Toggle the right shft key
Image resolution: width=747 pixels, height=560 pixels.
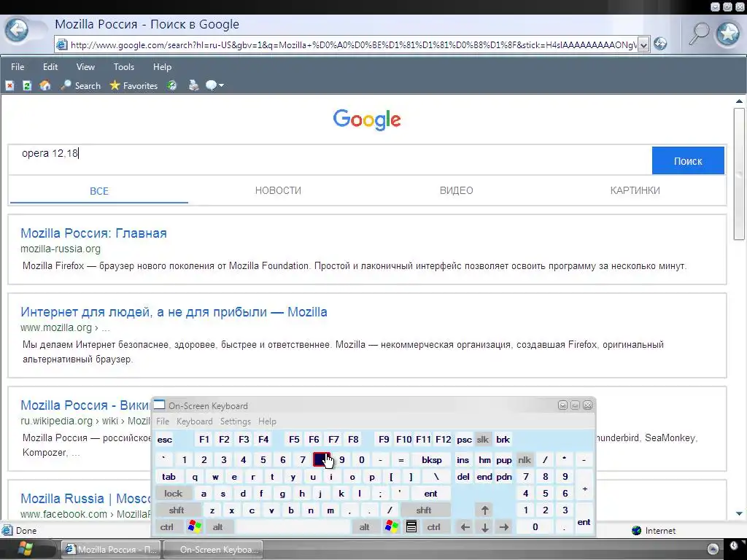point(424,510)
